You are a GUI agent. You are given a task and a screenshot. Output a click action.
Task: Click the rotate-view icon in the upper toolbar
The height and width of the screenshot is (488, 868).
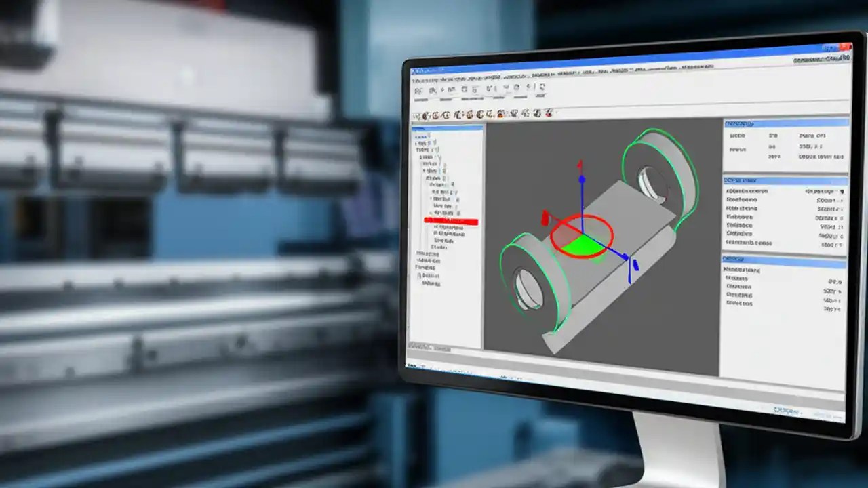click(475, 89)
